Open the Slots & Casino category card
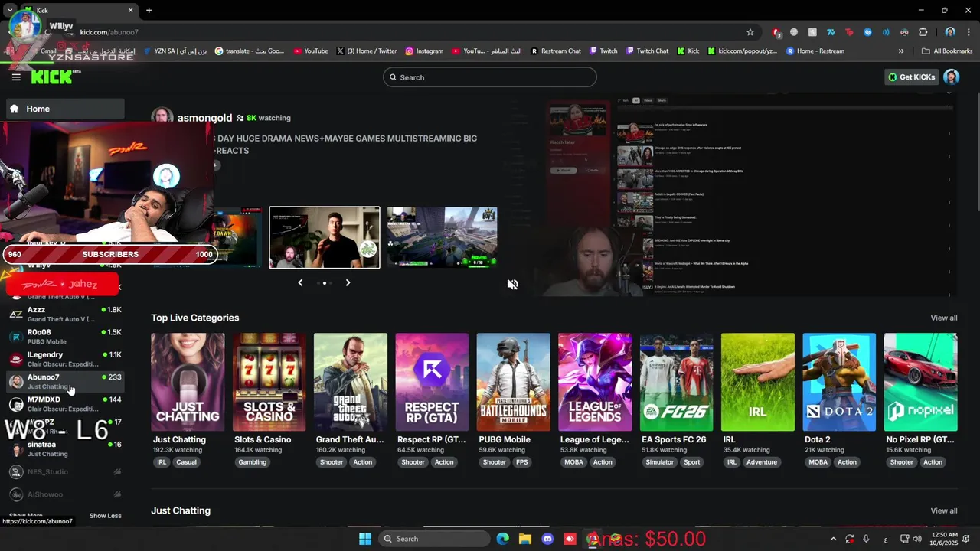 pos(269,382)
